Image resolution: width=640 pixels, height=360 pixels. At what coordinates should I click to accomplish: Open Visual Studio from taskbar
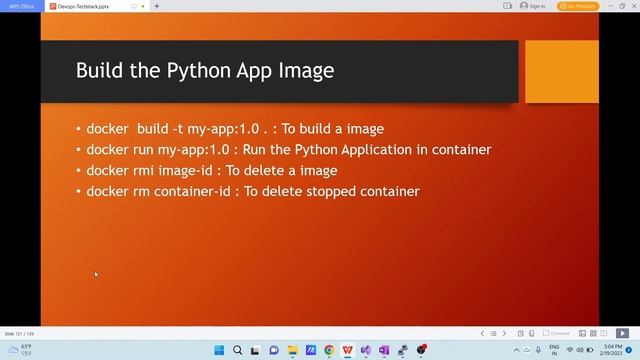pyautogui.click(x=366, y=350)
